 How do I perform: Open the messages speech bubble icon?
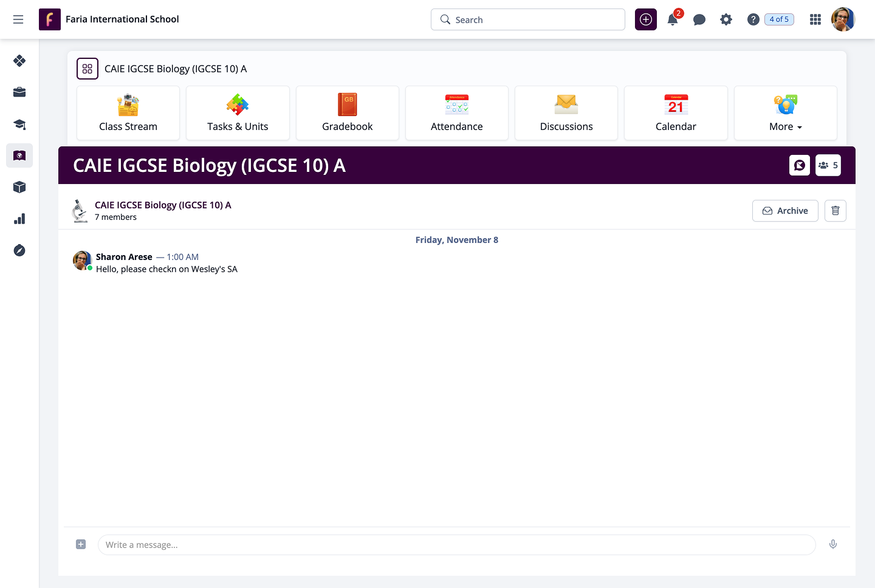(699, 20)
